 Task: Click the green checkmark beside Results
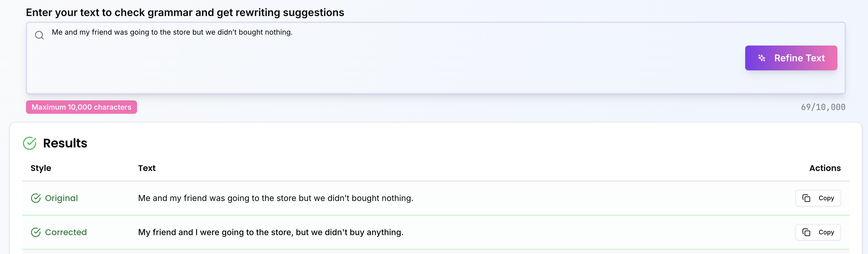[x=30, y=143]
